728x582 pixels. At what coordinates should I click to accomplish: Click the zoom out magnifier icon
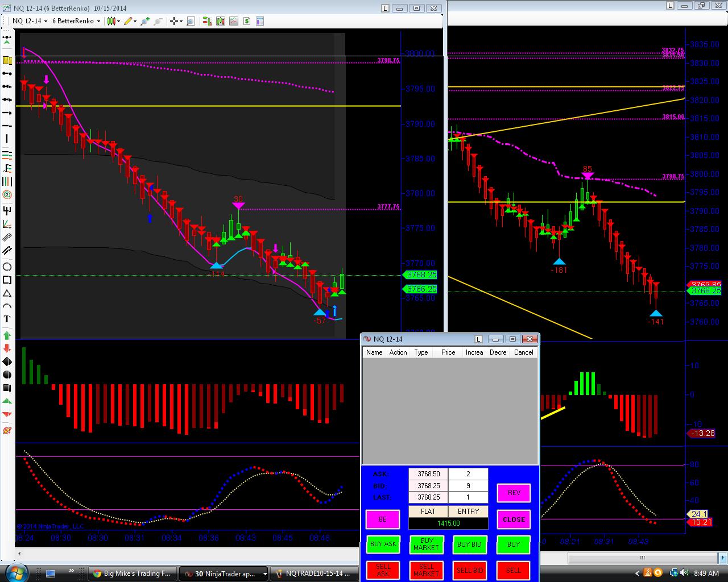tap(158, 21)
